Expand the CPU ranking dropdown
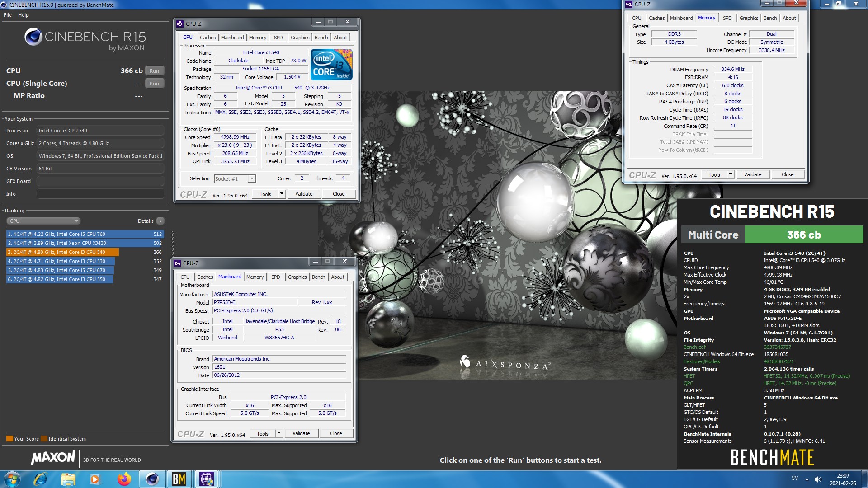Image resolution: width=868 pixels, height=488 pixels. [43, 221]
